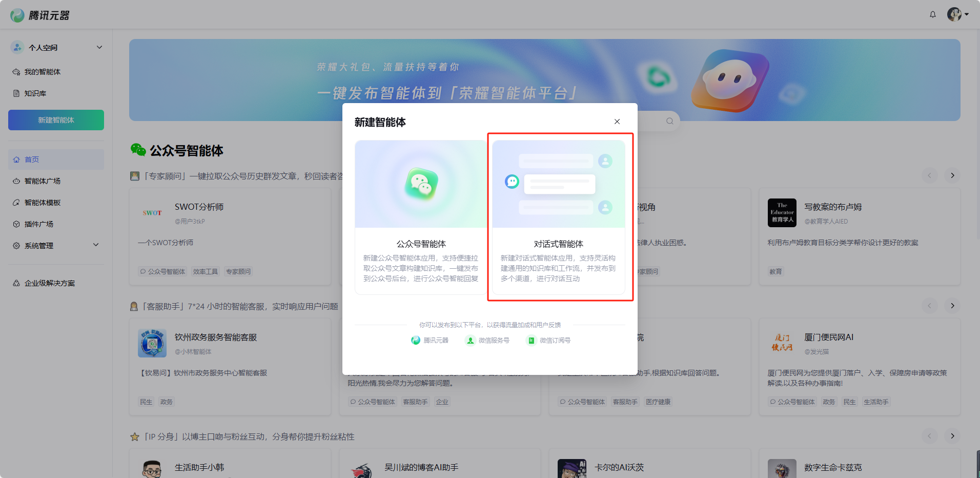Open the SWOT分析师 agent card
The height and width of the screenshot is (478, 980).
230,236
